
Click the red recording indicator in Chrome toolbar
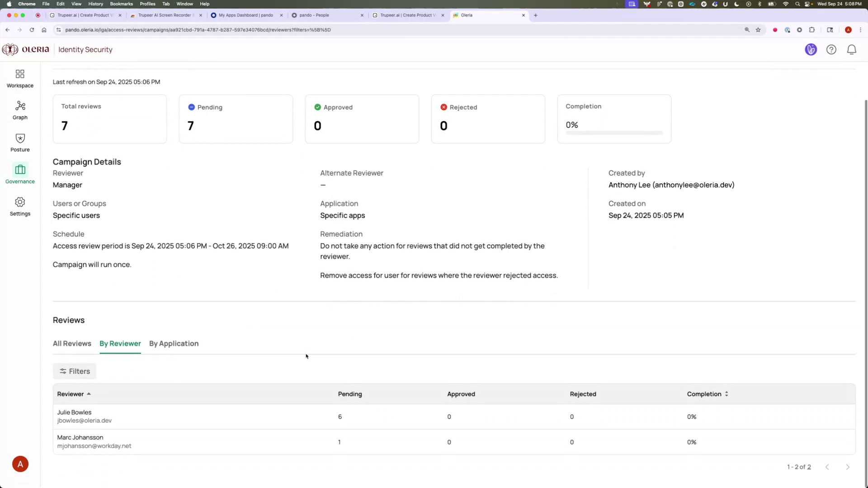775,30
